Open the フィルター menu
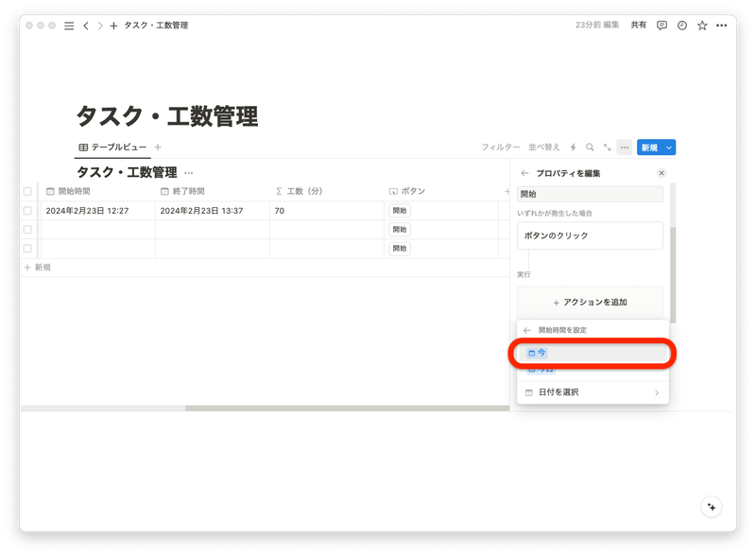 pyautogui.click(x=502, y=148)
